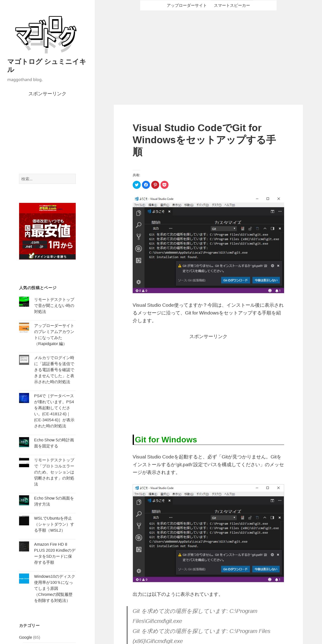Viewport: 322px width, 644px height.
Task: Open the マゴトログ シュミニイキル site title
Action: (47, 65)
